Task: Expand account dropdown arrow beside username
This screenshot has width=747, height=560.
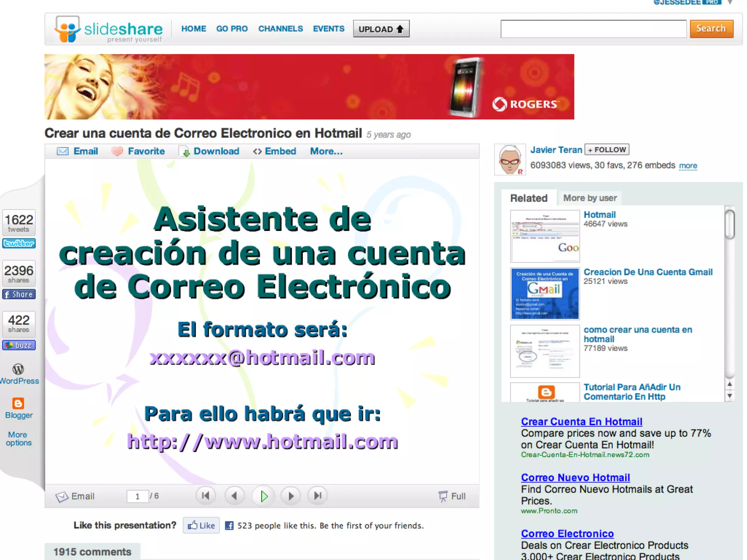Action: [730, 3]
